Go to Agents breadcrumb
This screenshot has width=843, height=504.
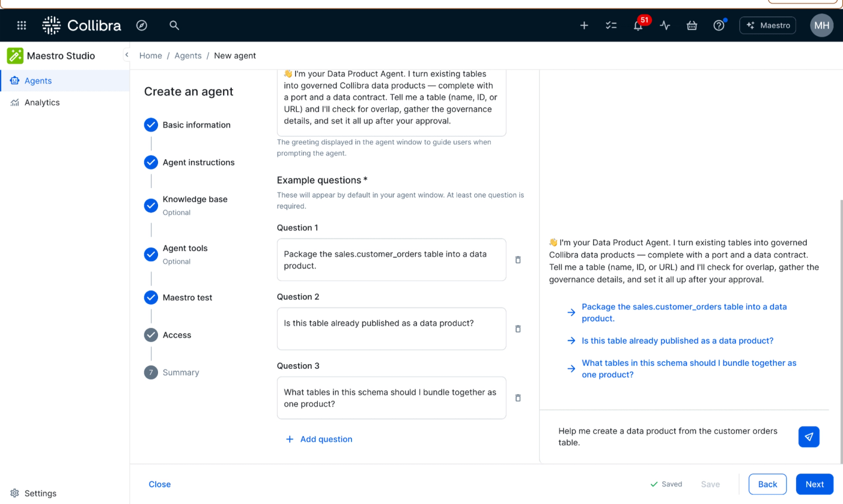[x=188, y=56]
